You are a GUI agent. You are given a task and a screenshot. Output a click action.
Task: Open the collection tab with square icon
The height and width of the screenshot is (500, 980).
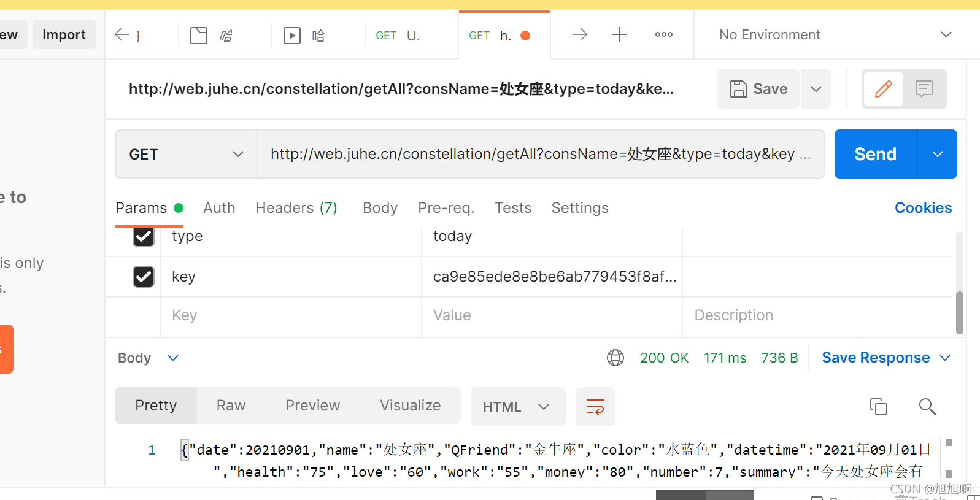click(x=199, y=35)
